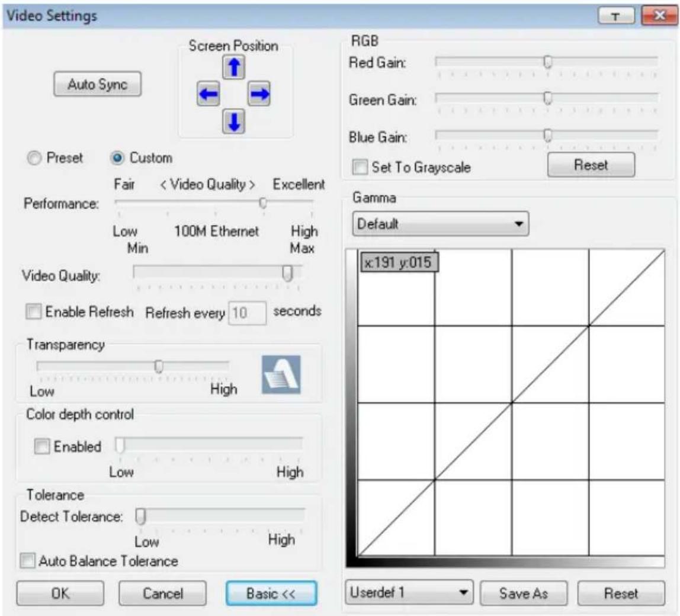Select the Preset radio button
This screenshot has height=616, width=680.
(34, 158)
